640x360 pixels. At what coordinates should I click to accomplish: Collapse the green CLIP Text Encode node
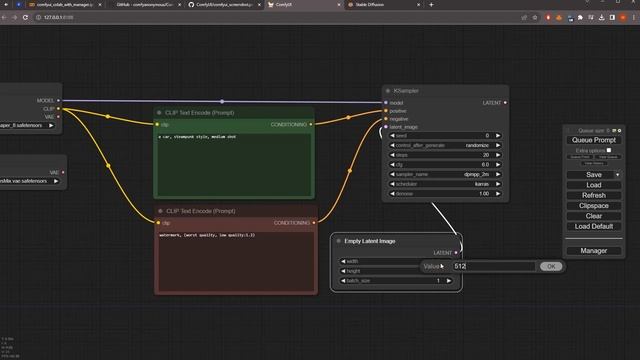[159, 113]
